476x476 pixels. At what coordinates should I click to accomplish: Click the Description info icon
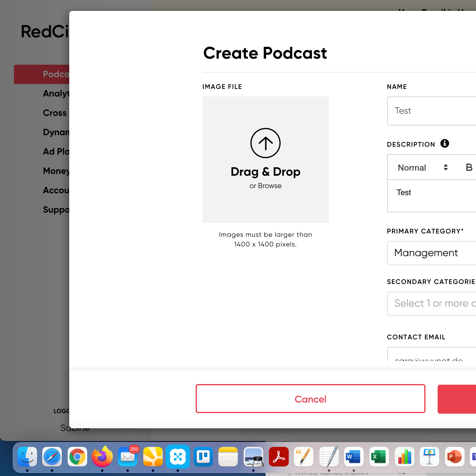tap(445, 143)
